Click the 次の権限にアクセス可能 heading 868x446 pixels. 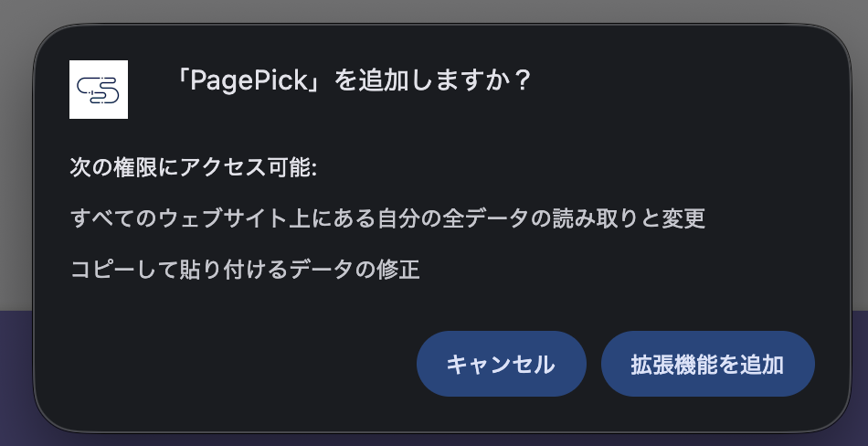(x=194, y=168)
